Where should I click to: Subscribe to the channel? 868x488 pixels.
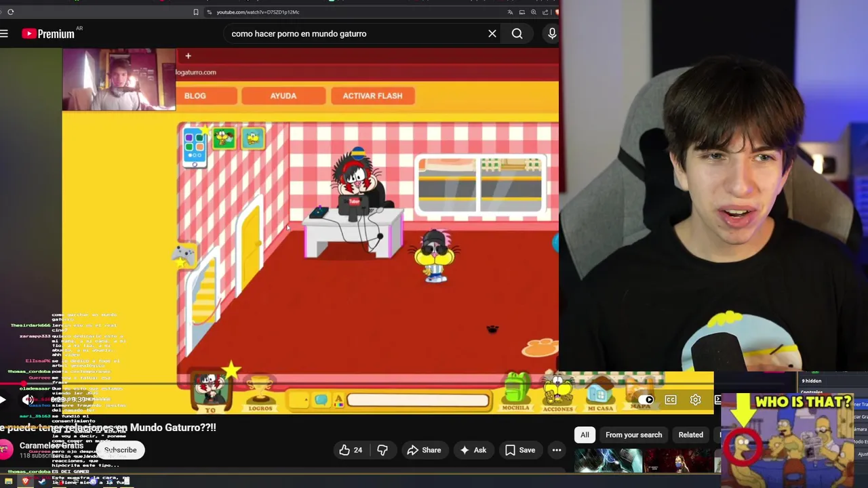tap(120, 450)
